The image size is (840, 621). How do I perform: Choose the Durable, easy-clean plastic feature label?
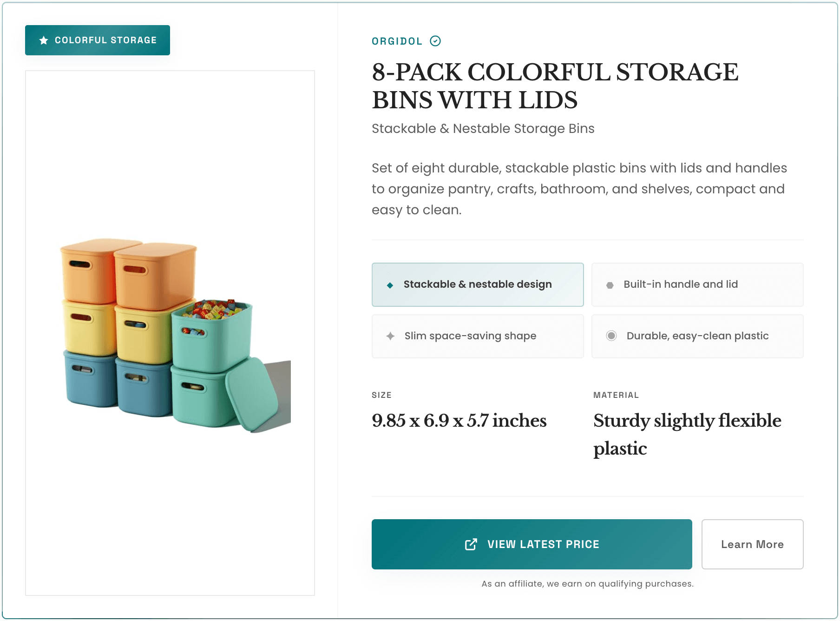click(697, 336)
